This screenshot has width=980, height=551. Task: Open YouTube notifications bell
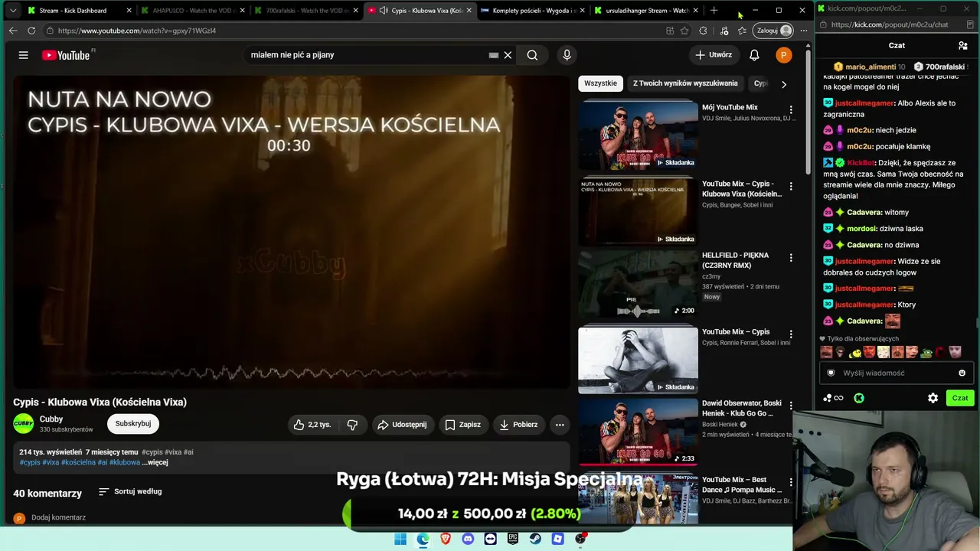tap(754, 55)
